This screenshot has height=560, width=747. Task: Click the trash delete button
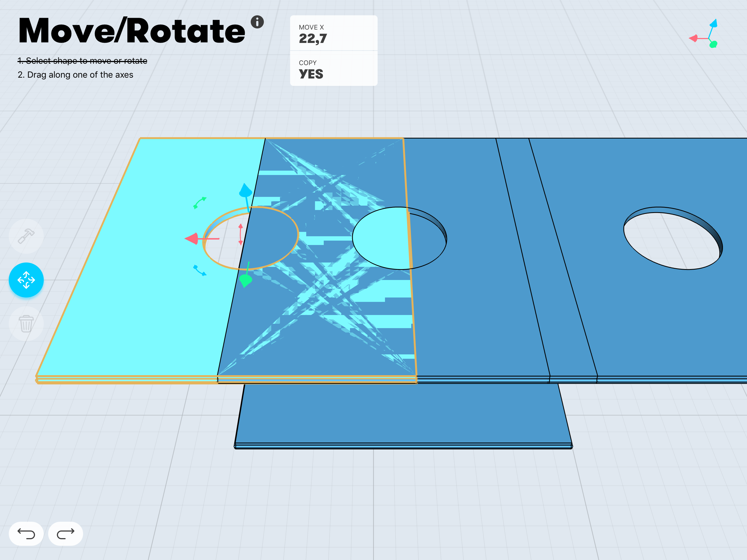click(26, 324)
